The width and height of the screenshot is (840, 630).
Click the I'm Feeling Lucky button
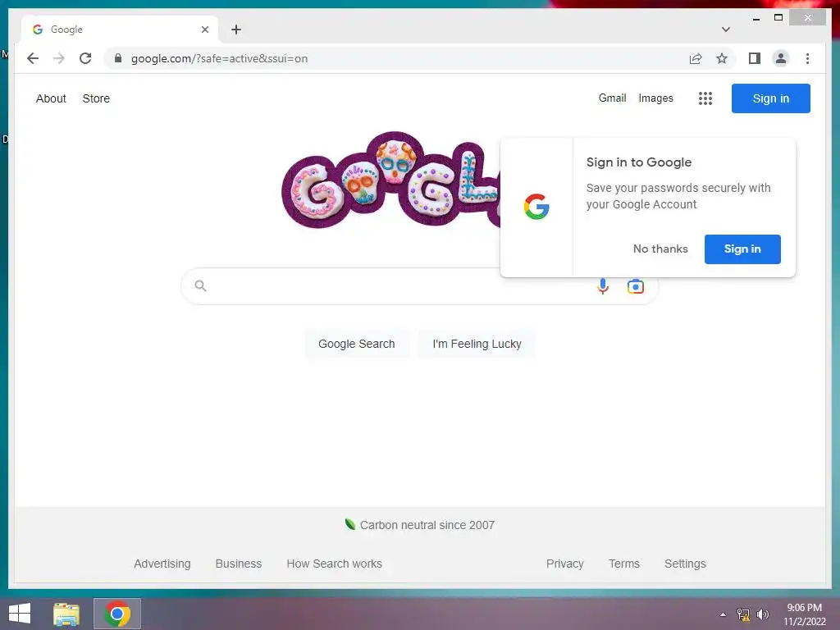[x=477, y=344]
